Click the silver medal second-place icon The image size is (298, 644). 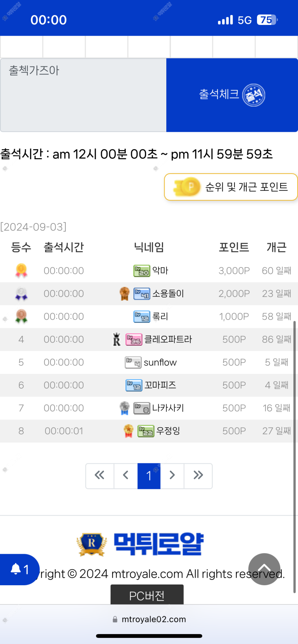(21, 294)
